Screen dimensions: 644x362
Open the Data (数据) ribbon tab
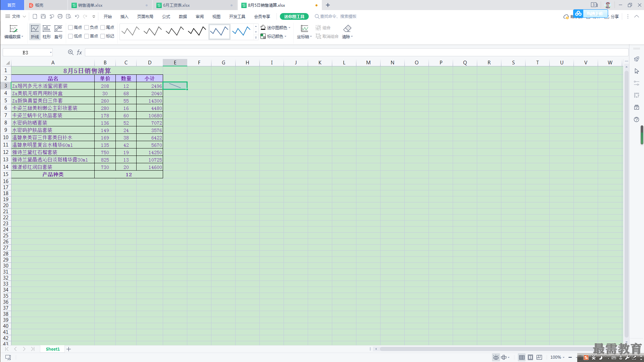click(183, 16)
